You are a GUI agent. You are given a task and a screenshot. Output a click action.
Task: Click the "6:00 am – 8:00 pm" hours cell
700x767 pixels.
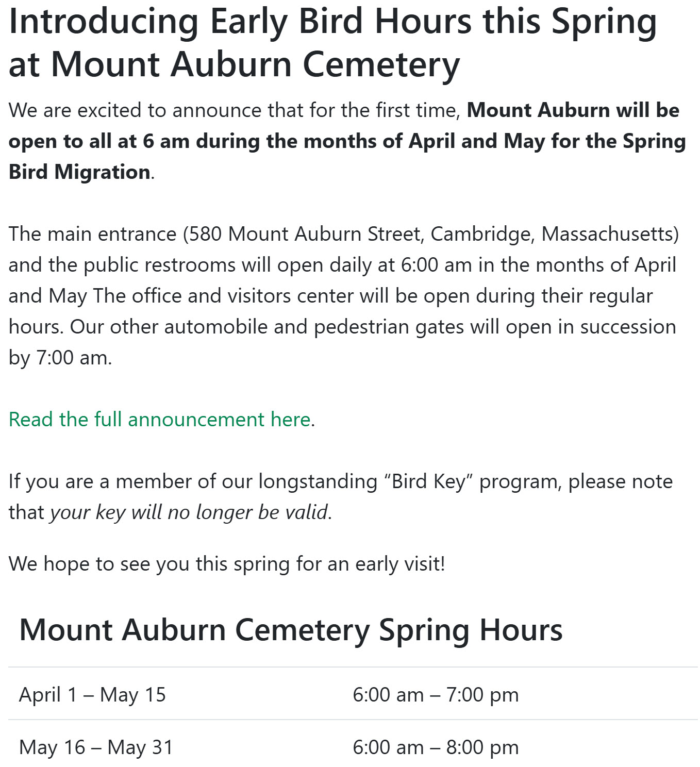tap(436, 747)
